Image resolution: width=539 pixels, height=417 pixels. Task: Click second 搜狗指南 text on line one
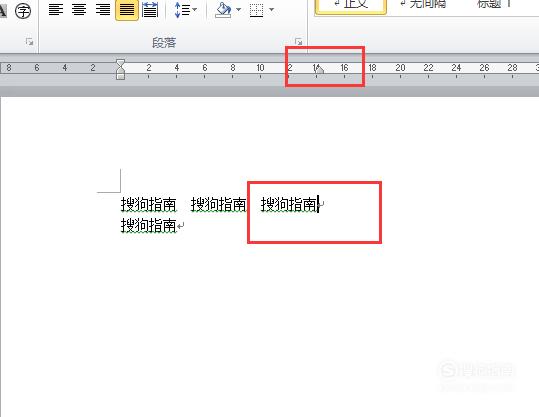[x=218, y=204]
